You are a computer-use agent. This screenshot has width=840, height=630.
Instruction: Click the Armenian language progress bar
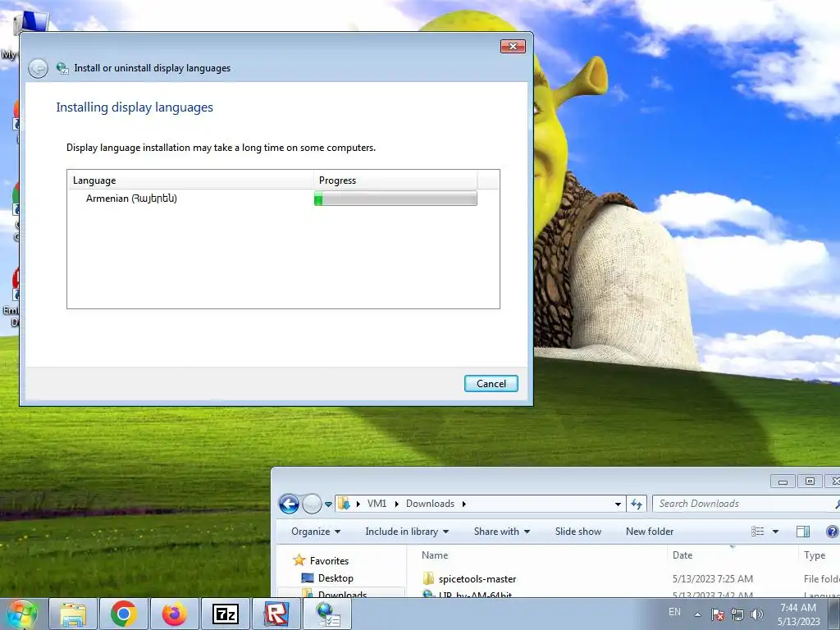395,199
